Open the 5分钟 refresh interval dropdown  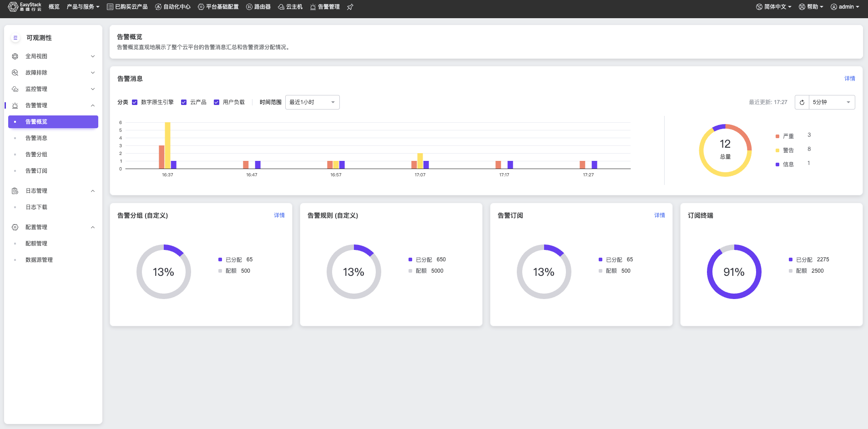(x=832, y=102)
